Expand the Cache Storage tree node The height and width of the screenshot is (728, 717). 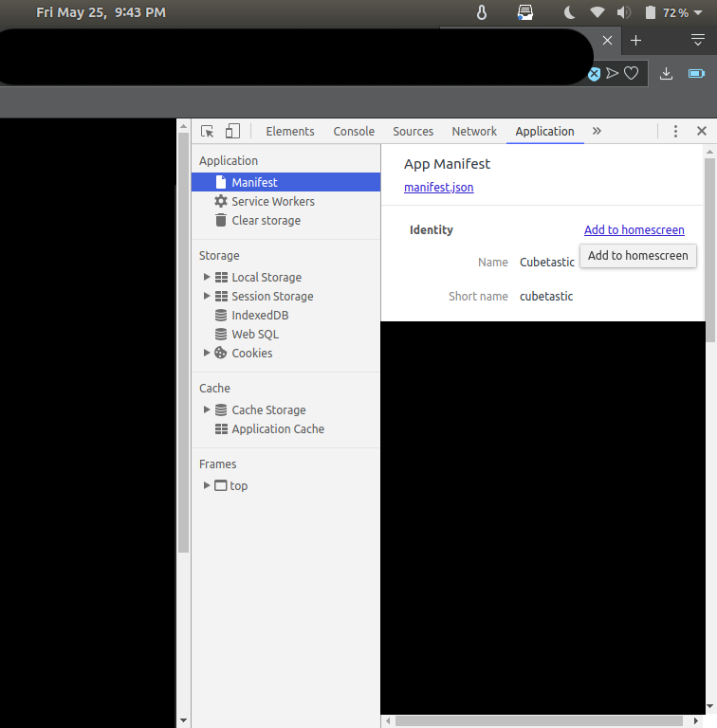pyautogui.click(x=207, y=409)
